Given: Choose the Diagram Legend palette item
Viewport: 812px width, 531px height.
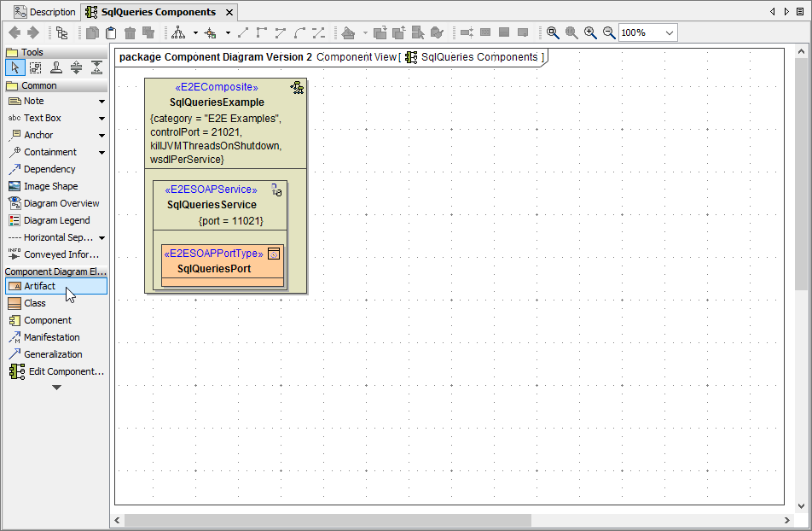Looking at the screenshot, I should pos(55,220).
